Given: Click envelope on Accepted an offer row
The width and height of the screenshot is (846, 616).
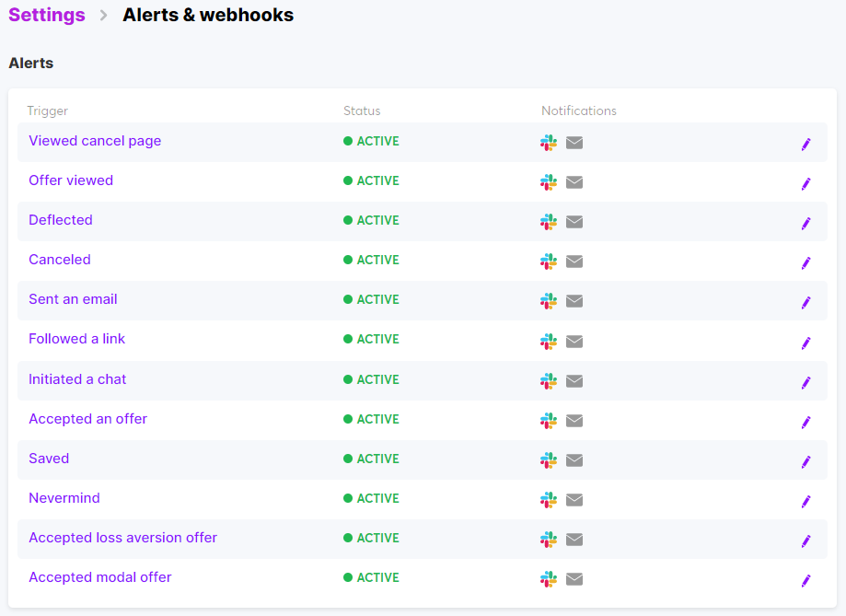Looking at the screenshot, I should tap(574, 421).
